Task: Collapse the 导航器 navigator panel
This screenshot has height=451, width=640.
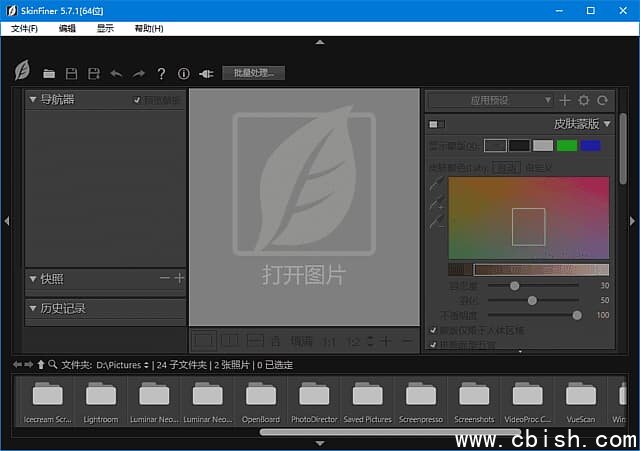Action: (x=33, y=99)
